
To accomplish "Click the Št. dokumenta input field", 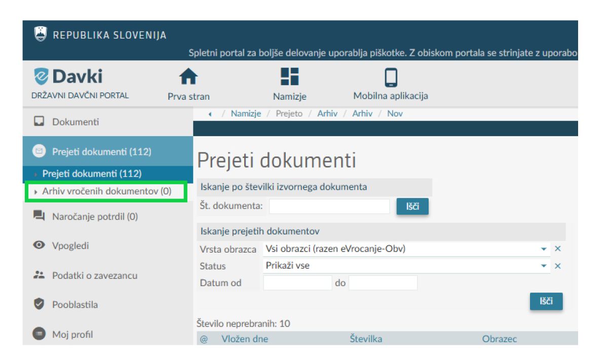I will coord(329,207).
